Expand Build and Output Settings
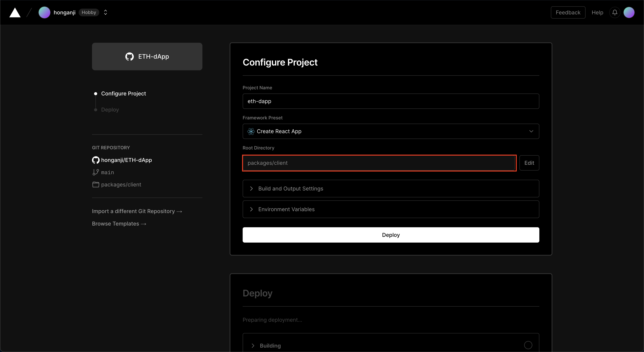Image resolution: width=644 pixels, height=352 pixels. coord(391,189)
